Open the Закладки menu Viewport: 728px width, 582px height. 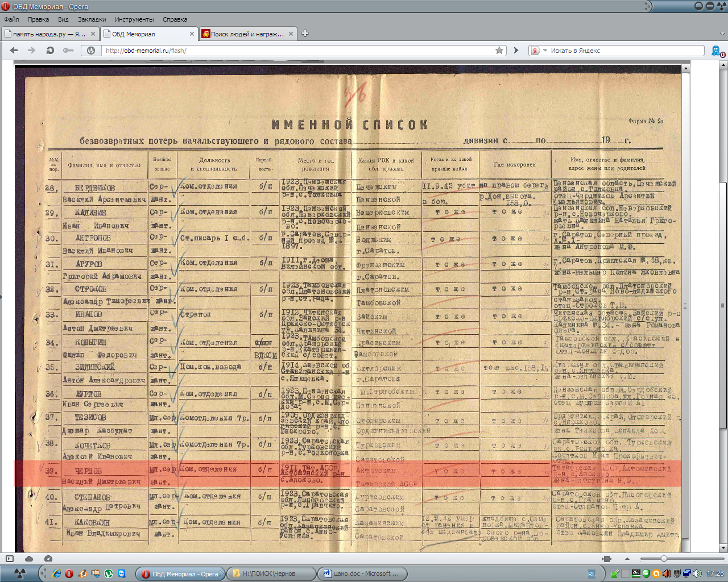(92, 19)
